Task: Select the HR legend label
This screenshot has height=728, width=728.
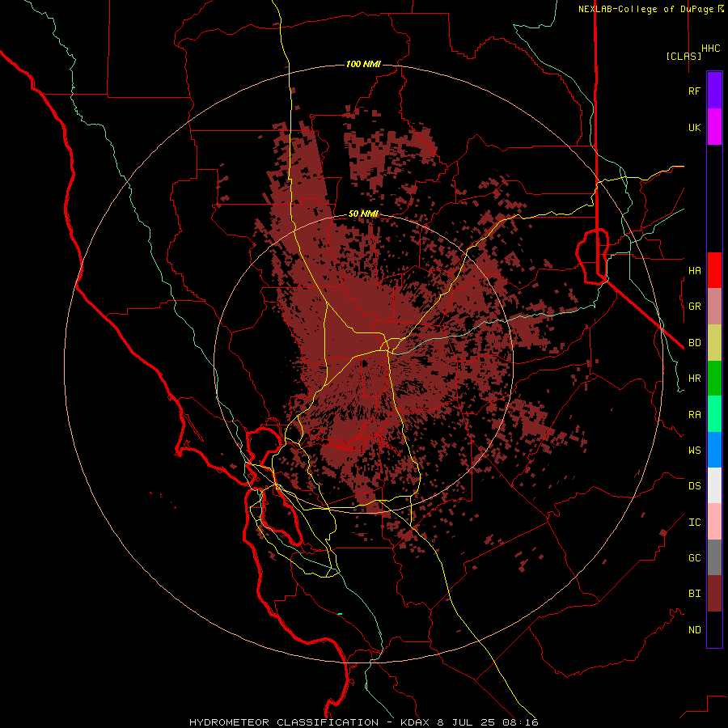Action: [x=694, y=379]
